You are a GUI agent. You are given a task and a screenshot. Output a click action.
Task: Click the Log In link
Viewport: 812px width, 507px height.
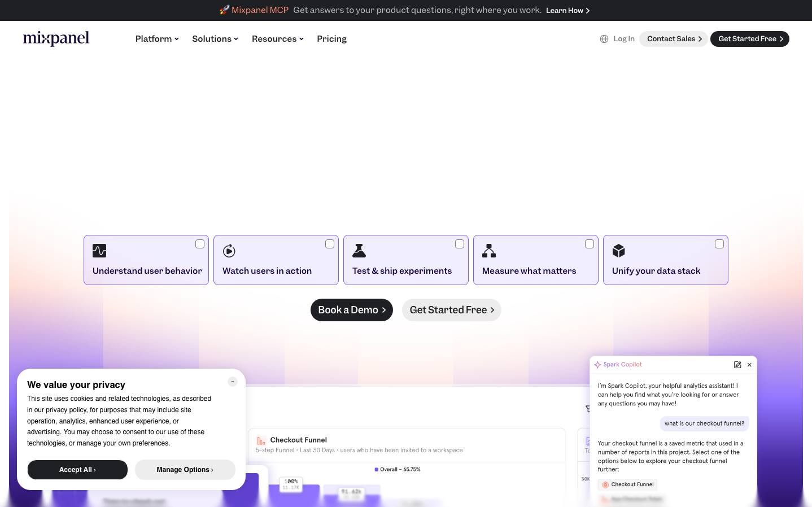tap(624, 39)
